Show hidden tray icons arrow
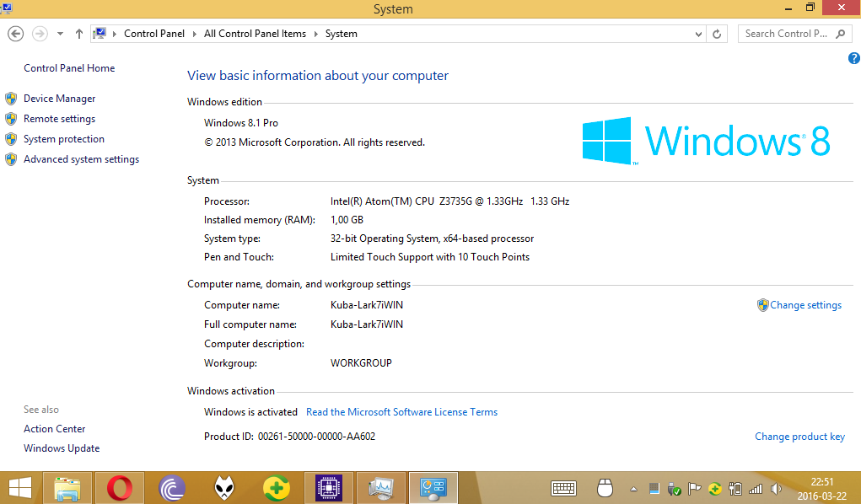The height and width of the screenshot is (504, 861). pyautogui.click(x=633, y=489)
